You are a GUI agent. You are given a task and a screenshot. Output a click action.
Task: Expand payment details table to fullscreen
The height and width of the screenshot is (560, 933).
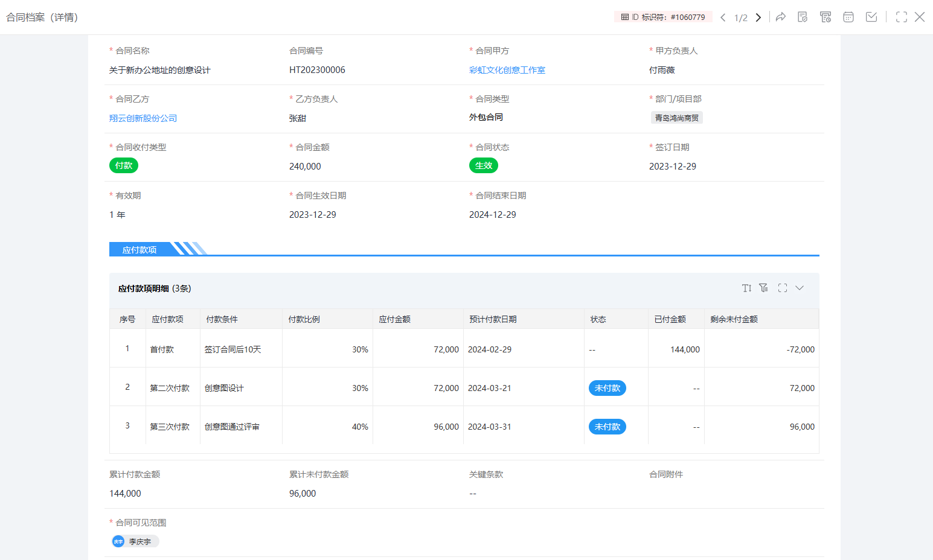pyautogui.click(x=783, y=288)
